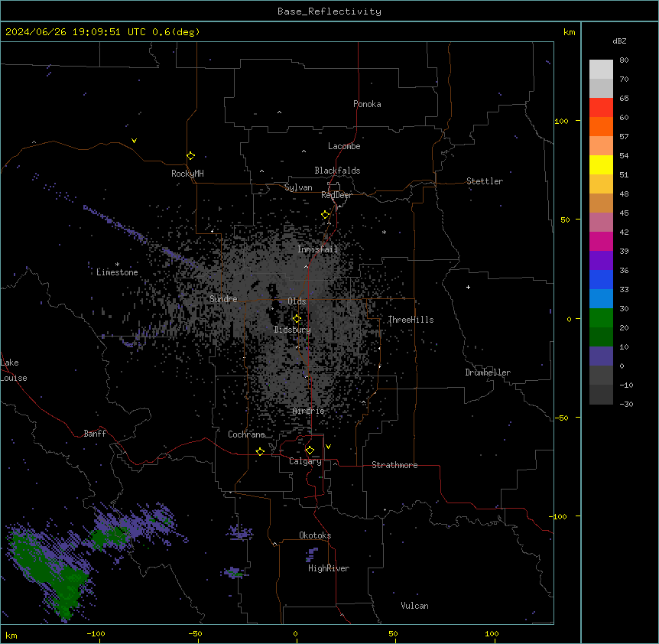Pick the light blue 30-33 dBZ legend swatch
This screenshot has width=659, height=644.
601,298
